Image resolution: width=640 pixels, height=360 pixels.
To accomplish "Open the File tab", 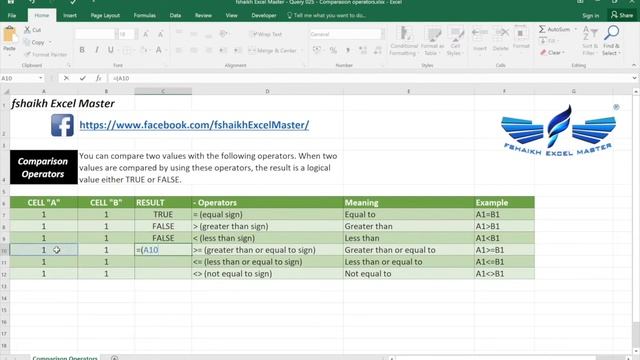I will point(12,15).
